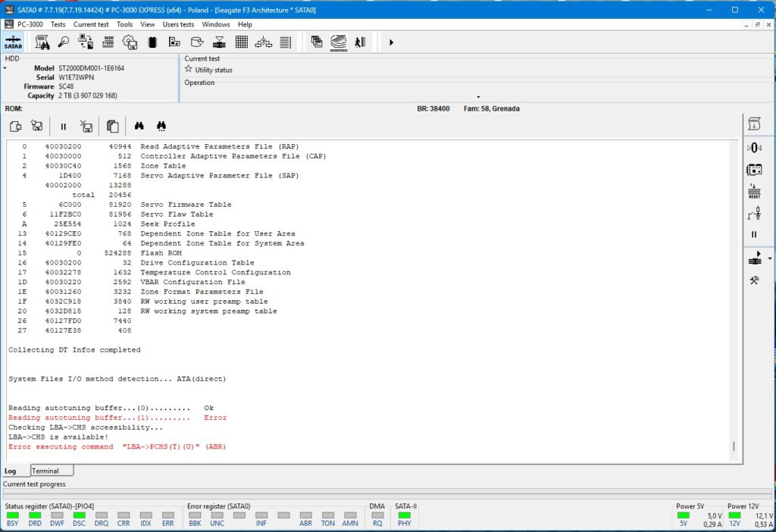776x532 pixels.
Task: Toggle the pause button in right sidebar
Action: point(754,235)
